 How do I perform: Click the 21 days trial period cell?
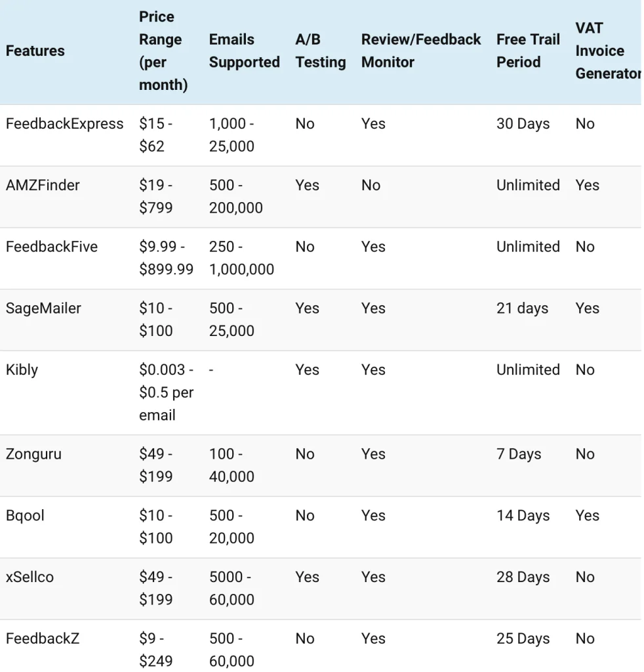pos(522,308)
